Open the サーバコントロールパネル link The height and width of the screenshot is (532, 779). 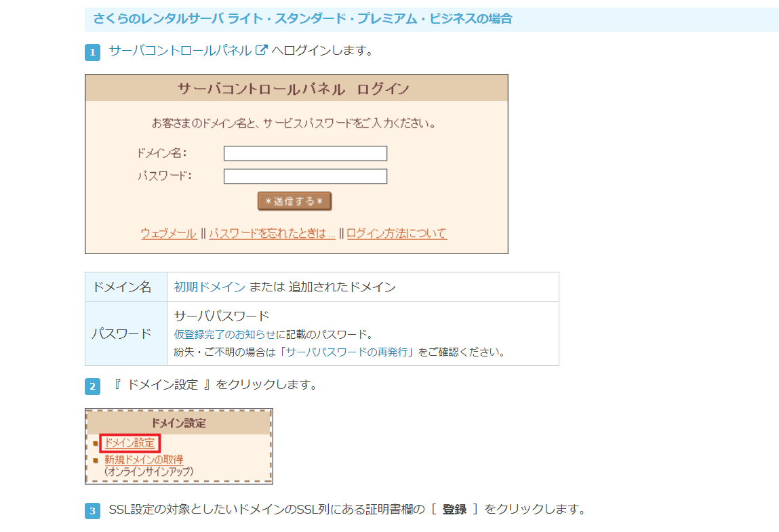[180, 51]
